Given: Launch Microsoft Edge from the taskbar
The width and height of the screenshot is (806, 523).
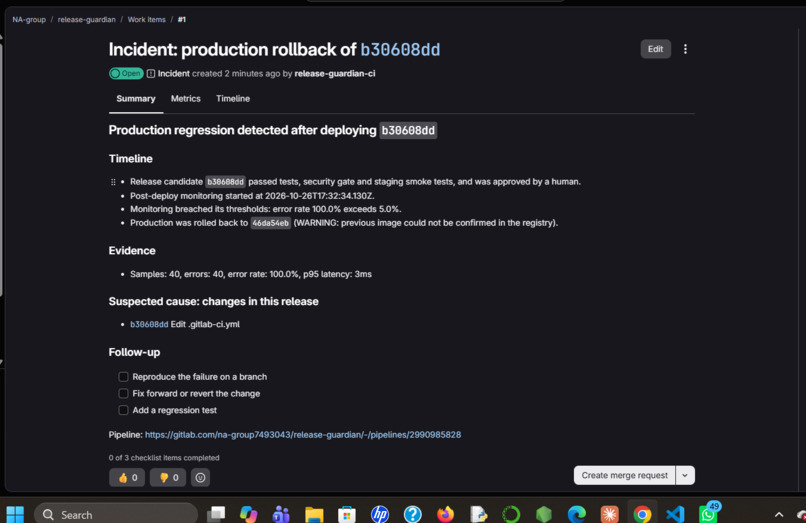Looking at the screenshot, I should click(577, 514).
